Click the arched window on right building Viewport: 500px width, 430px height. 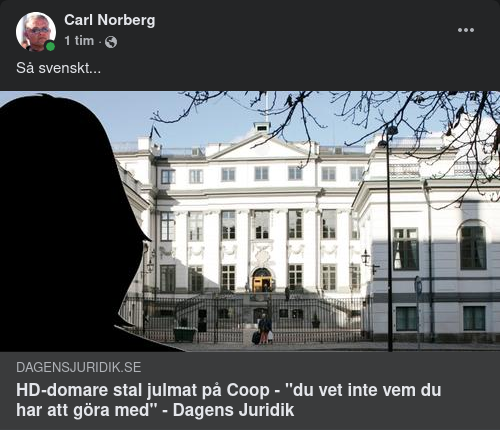pyautogui.click(x=473, y=245)
